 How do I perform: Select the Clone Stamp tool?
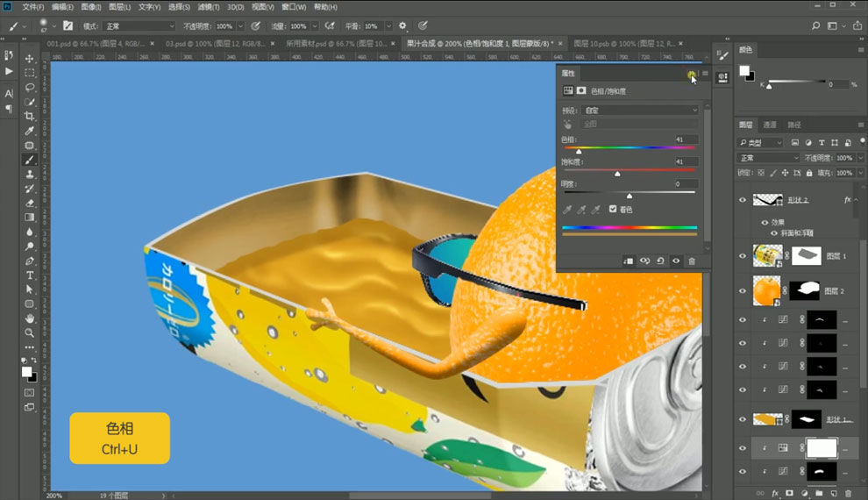point(29,174)
